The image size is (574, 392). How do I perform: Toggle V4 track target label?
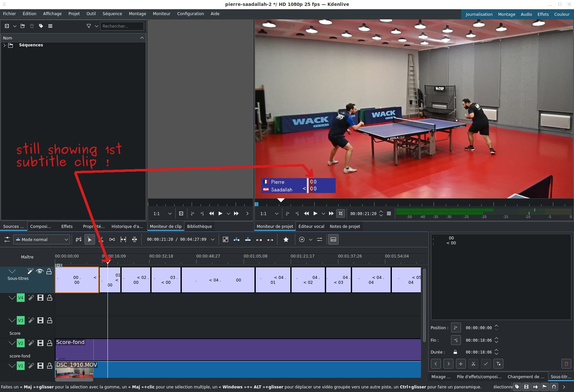coord(21,298)
